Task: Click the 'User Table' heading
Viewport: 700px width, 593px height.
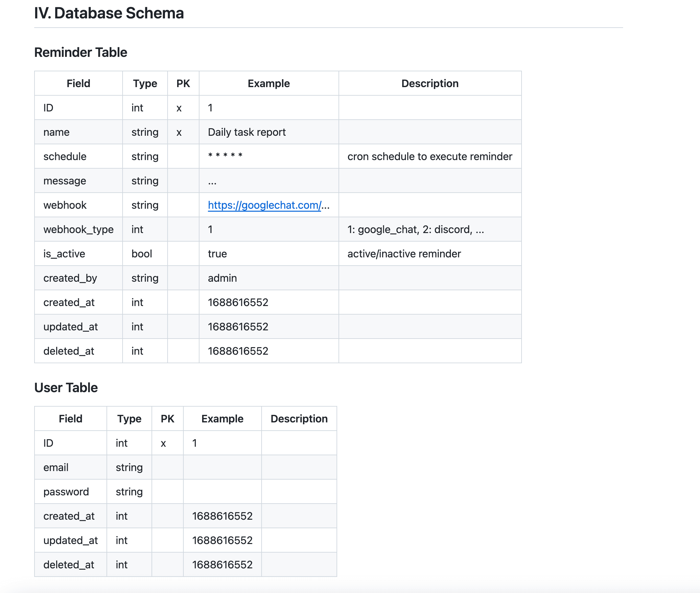Action: (66, 388)
